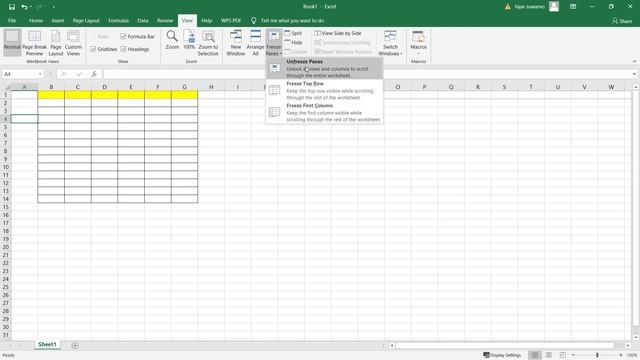Open Custom Views
640x360 pixels.
click(73, 42)
